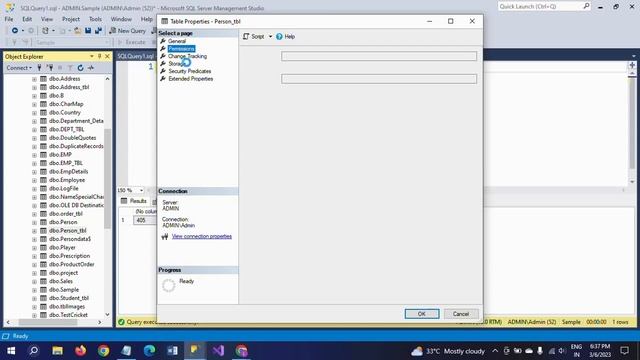
Task: Expand the dbo.Person_tbl table node
Action: (34, 231)
